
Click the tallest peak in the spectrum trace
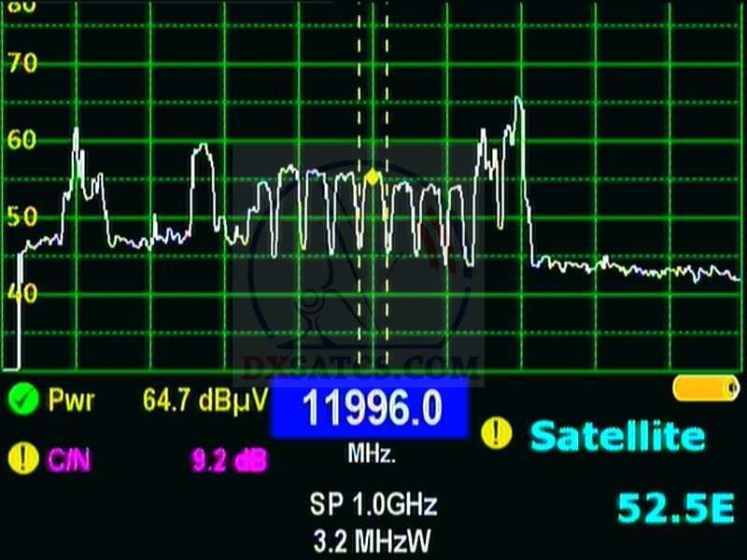(517, 99)
